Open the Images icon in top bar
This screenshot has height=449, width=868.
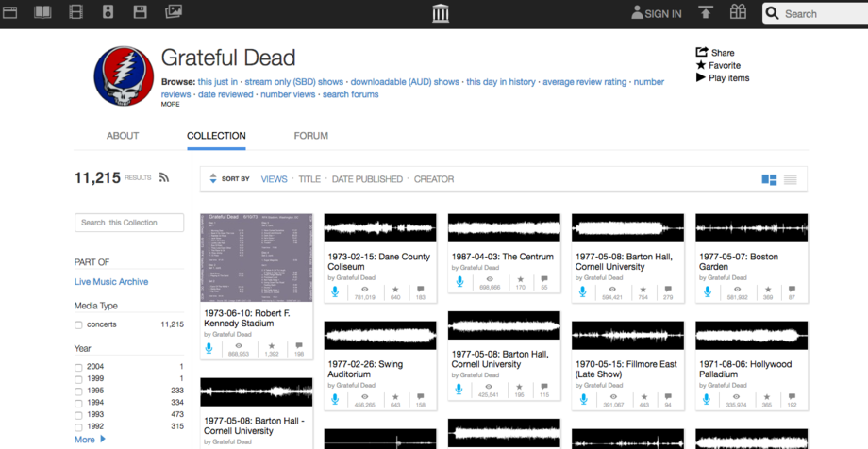pyautogui.click(x=174, y=11)
